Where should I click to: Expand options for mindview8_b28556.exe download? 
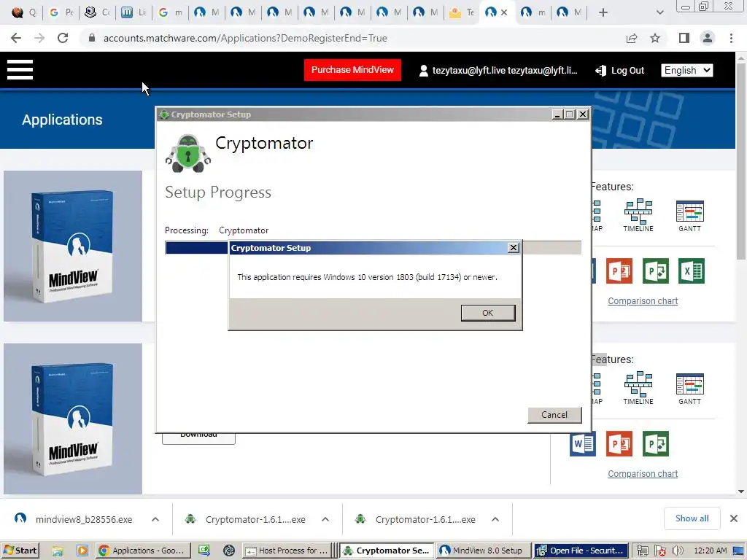point(155,519)
